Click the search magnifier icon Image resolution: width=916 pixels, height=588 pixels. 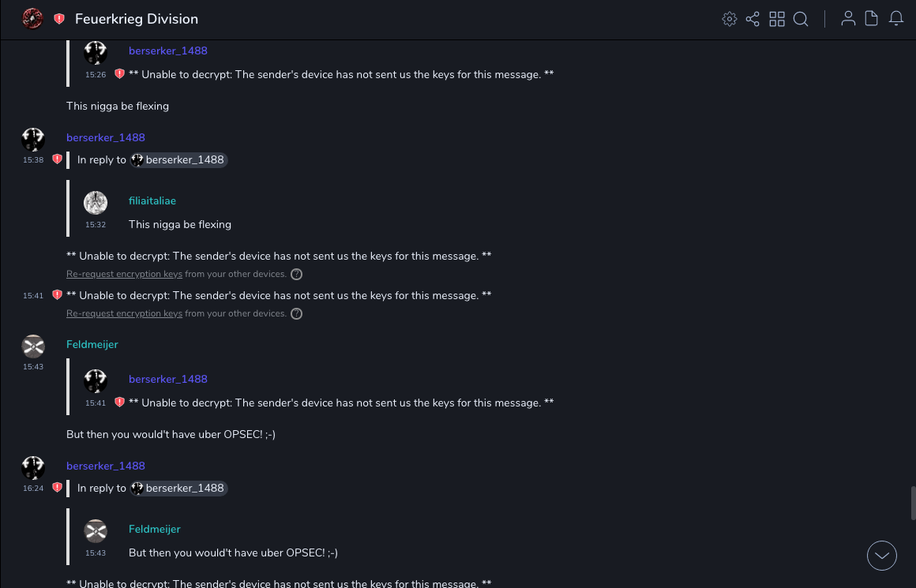(x=801, y=19)
